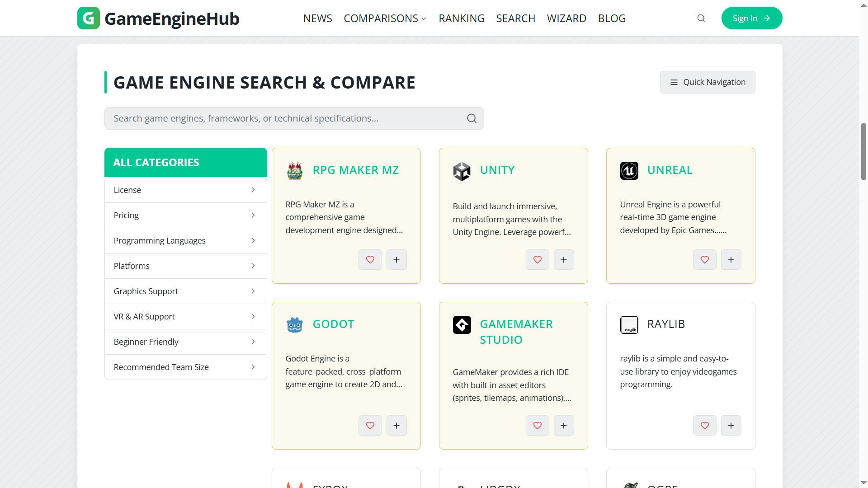This screenshot has width=868, height=488.
Task: Add Godot to comparison with plus button
Action: pyautogui.click(x=396, y=425)
